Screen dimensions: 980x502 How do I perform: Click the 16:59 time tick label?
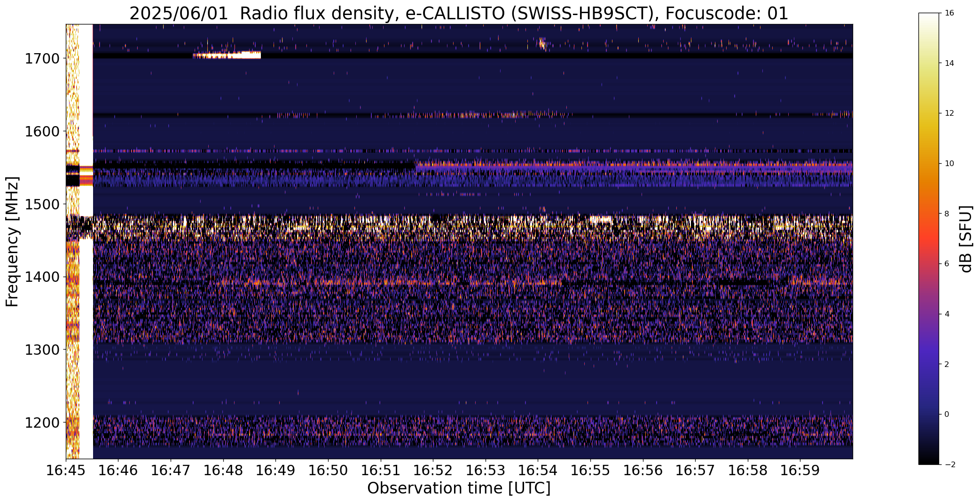[800, 470]
